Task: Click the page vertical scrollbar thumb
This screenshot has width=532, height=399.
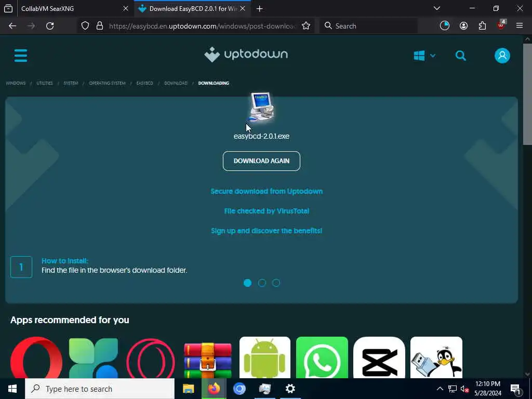Action: coord(527,94)
